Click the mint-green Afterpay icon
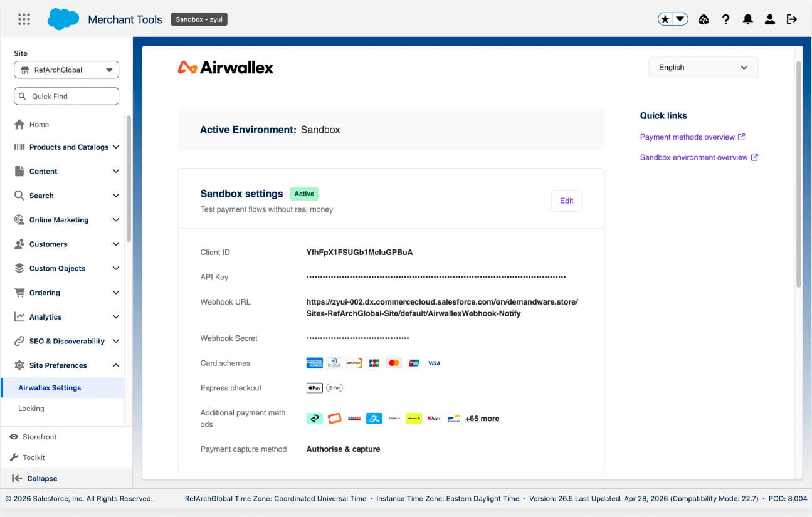This screenshot has height=517, width=812. pyautogui.click(x=315, y=419)
